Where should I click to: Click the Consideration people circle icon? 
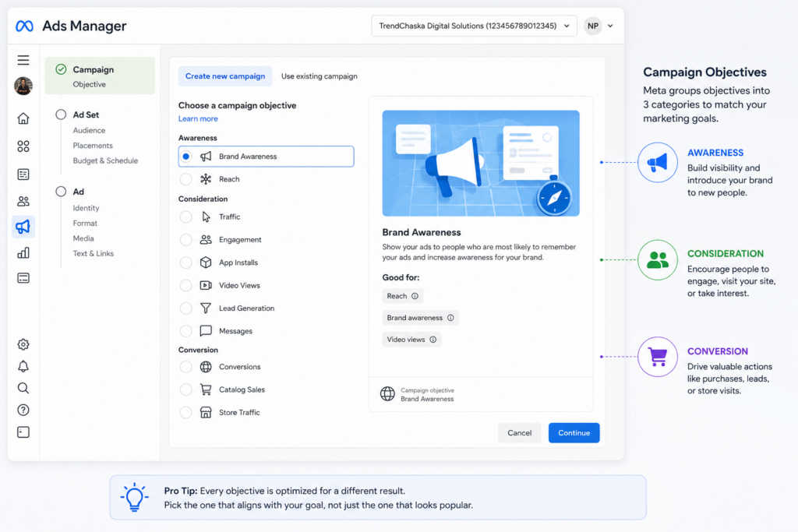pyautogui.click(x=658, y=260)
